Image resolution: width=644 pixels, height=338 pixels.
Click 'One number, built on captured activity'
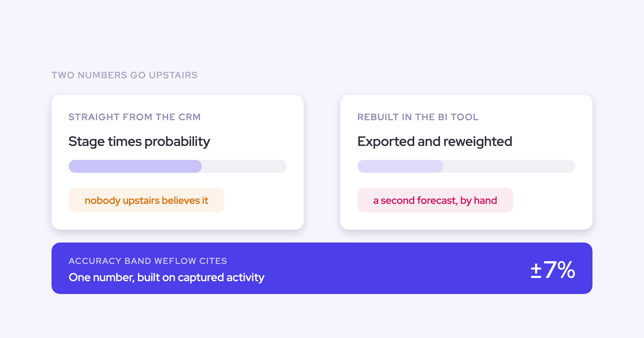[166, 278]
